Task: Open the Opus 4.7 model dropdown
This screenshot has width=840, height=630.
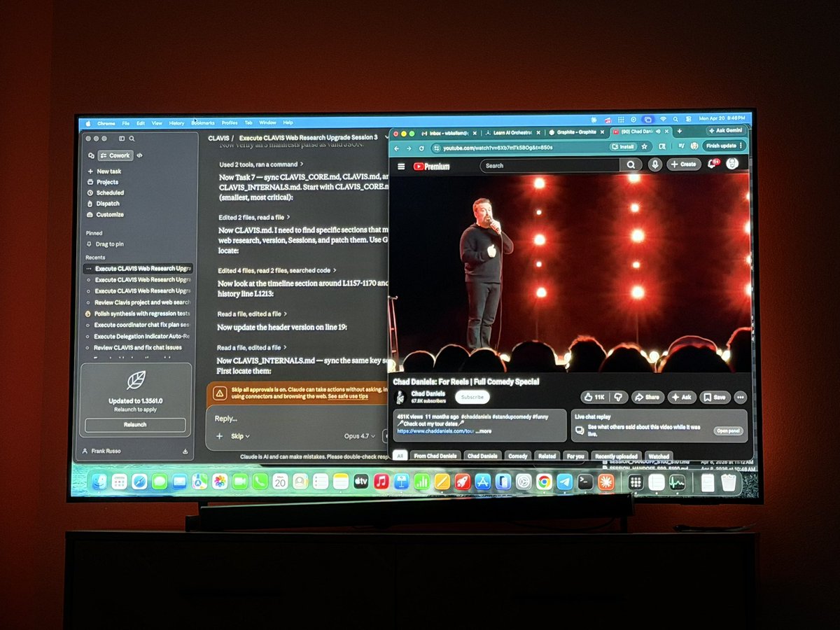Action: point(360,436)
